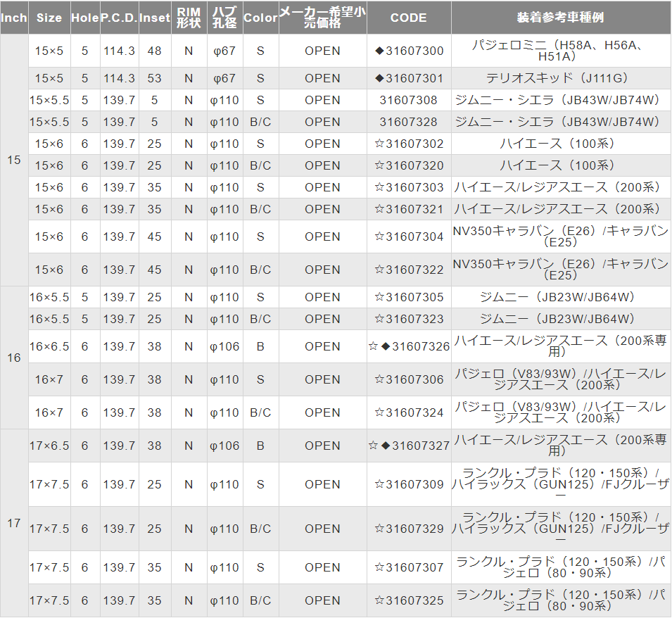672x618 pixels.
Task: Click vehicle cell in row 31607303
Action: (x=561, y=188)
